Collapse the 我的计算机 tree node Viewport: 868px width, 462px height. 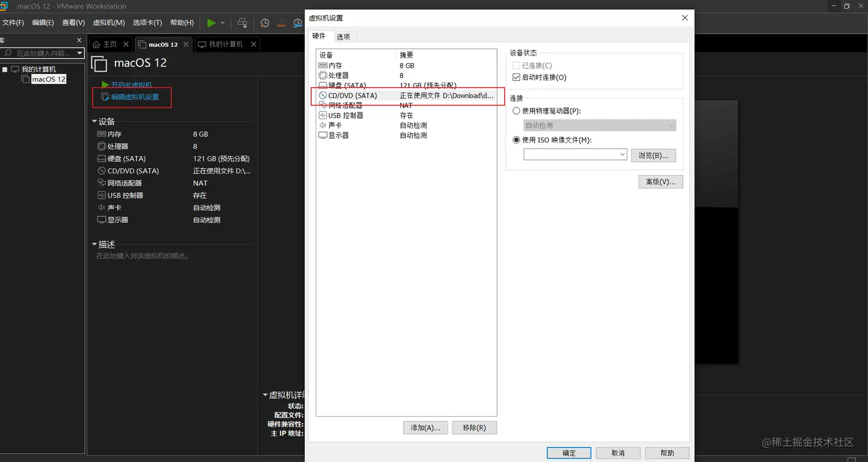point(5,69)
